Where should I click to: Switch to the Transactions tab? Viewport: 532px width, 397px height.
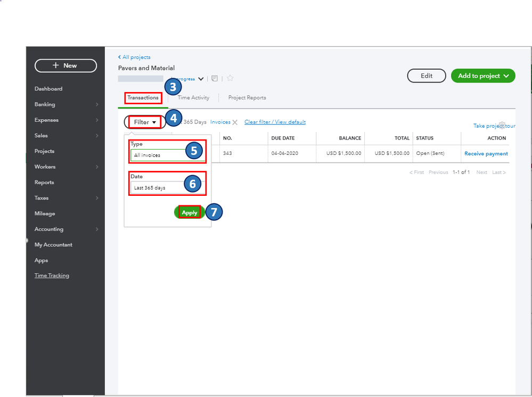point(143,97)
